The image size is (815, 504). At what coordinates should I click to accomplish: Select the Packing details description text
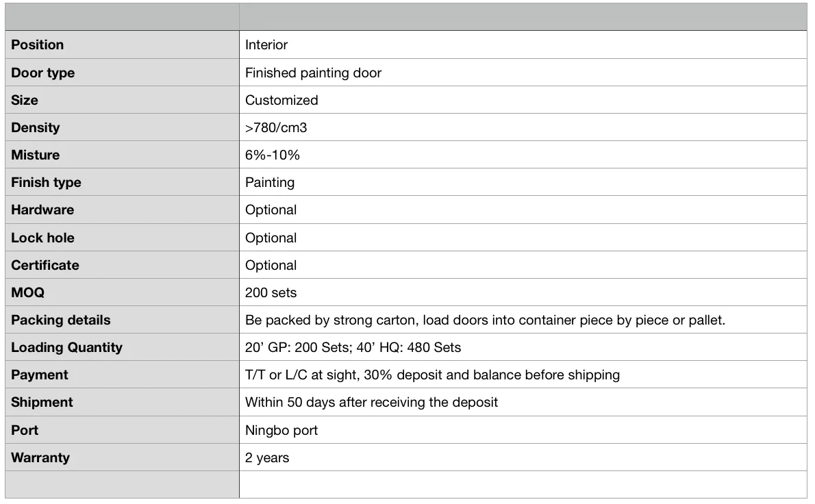485,320
